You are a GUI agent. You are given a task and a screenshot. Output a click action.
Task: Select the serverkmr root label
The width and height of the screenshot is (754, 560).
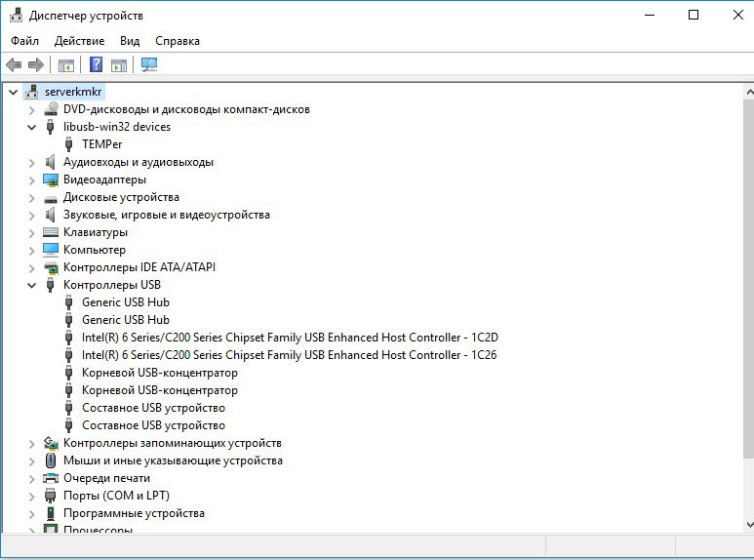pos(73,92)
